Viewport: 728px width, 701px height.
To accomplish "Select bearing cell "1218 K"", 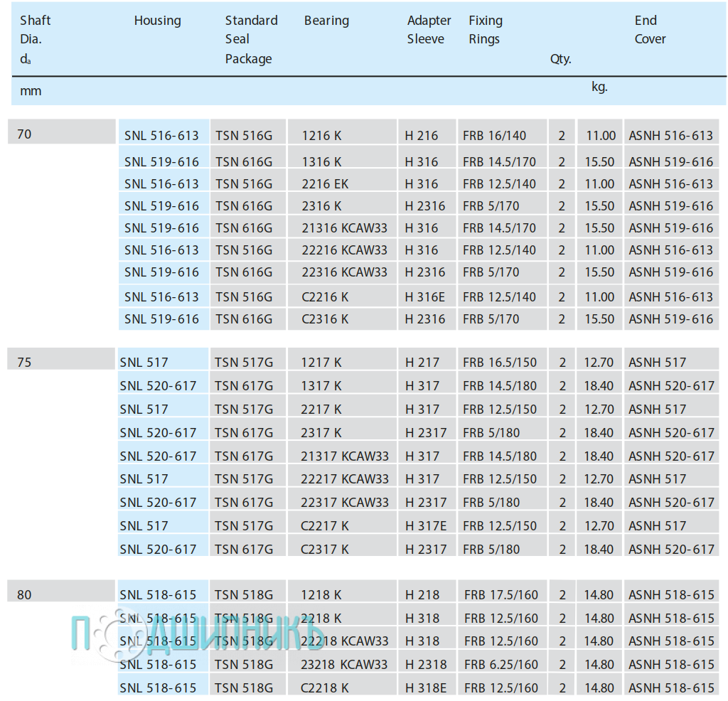I will 343,592.
